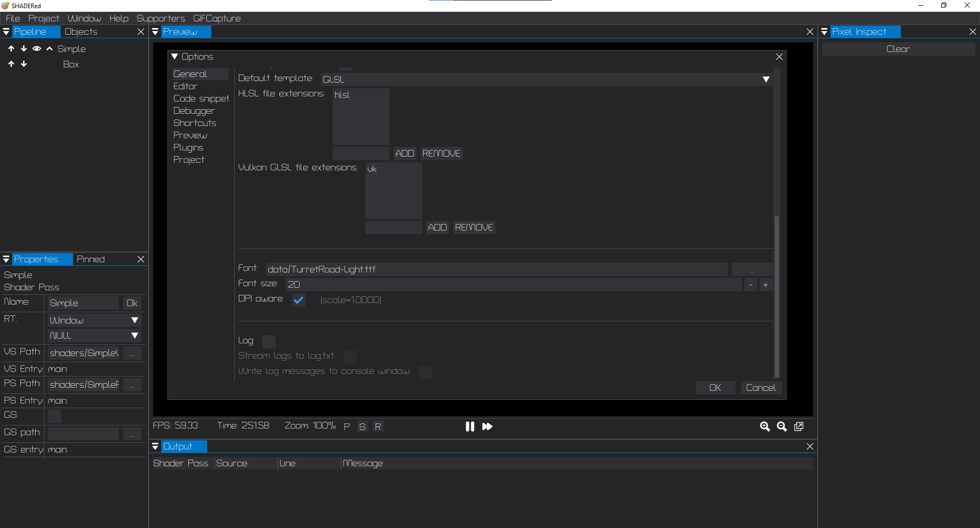The width and height of the screenshot is (980, 528).
Task: Click the Font path input field
Action: [x=497, y=269]
